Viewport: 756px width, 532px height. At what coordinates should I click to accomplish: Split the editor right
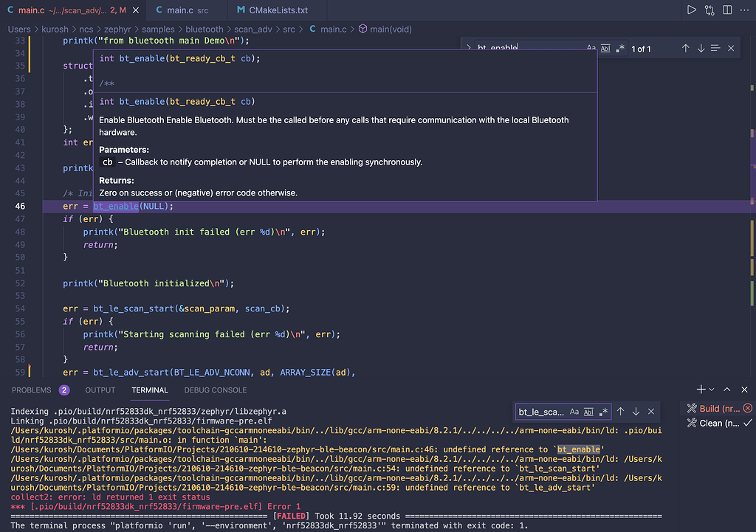pos(727,10)
